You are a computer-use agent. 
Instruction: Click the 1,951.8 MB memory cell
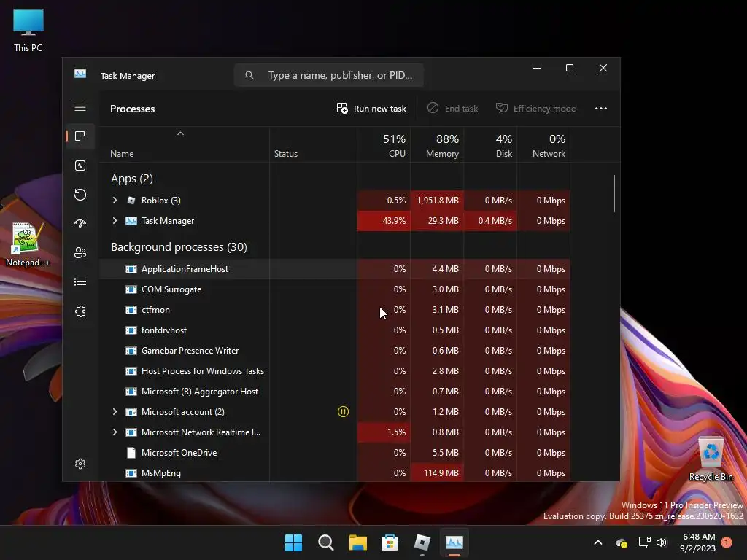tap(437, 201)
